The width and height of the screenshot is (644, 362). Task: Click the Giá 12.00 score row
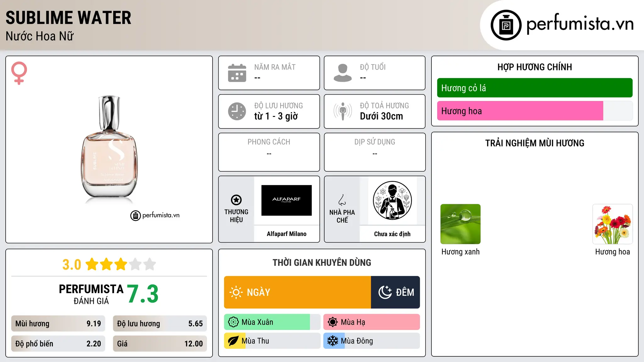coord(160,344)
